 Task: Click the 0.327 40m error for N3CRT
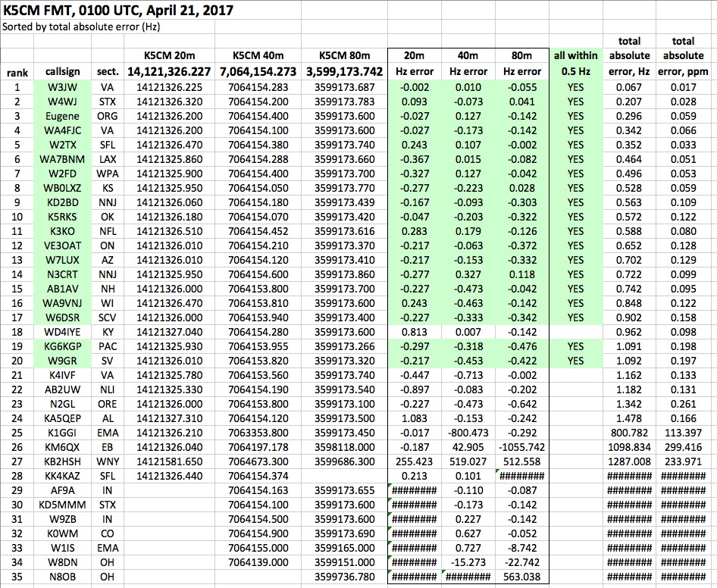468,274
